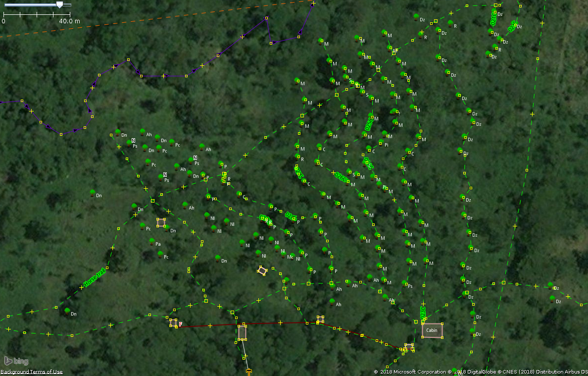Select the node marked with red F
Image resolution: width=588 pixels, height=376 pixels.
coord(180,324)
